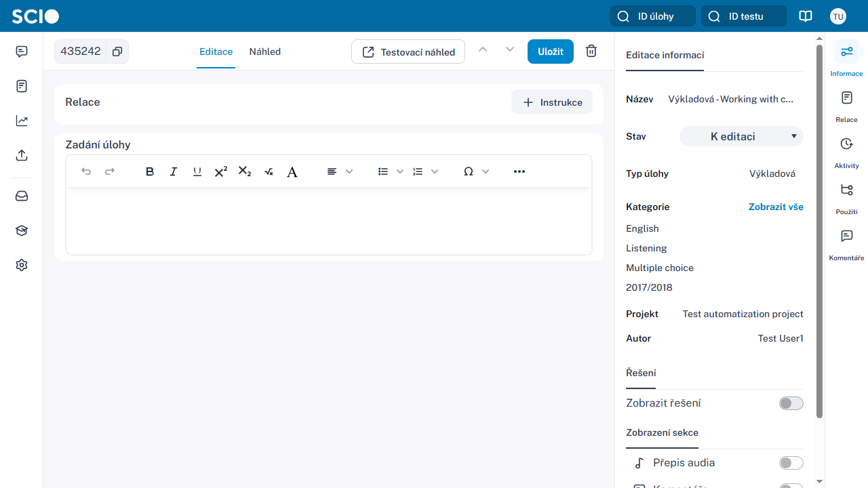Insert math formula with root icon
The height and width of the screenshot is (488, 868).
coord(269,171)
